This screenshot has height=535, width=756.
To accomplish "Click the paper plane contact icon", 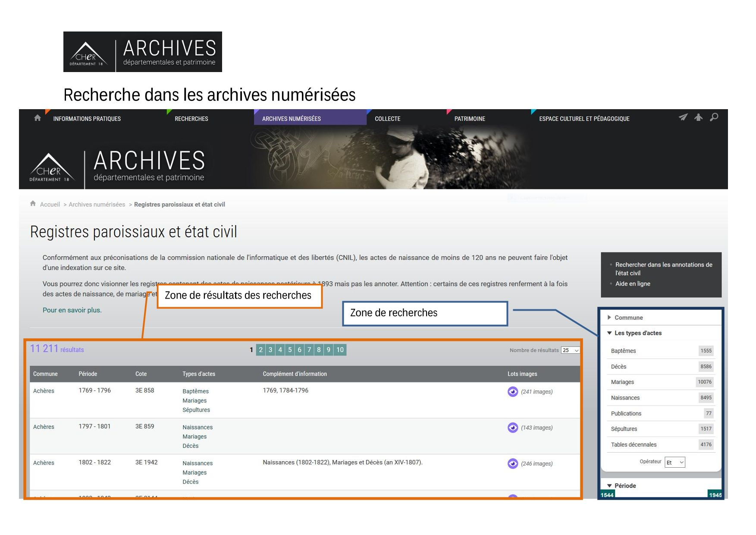I will click(x=683, y=117).
